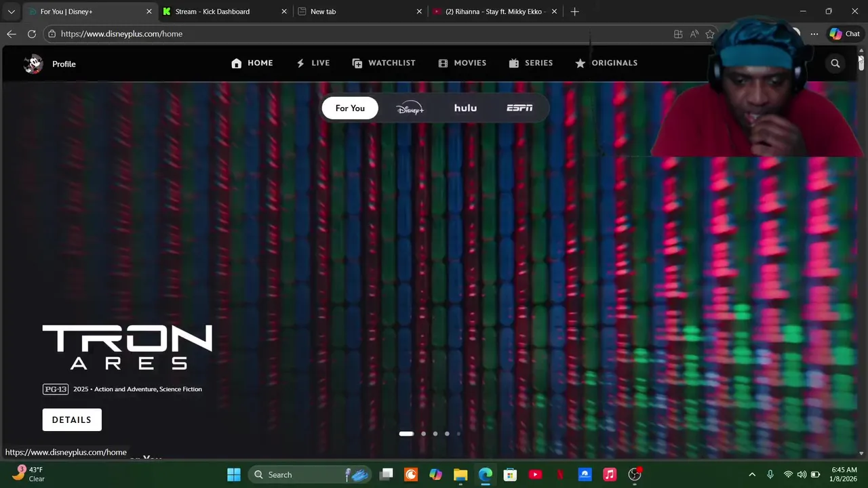This screenshot has width=868, height=488.
Task: Open Edge Settings and more menu
Action: tap(814, 34)
